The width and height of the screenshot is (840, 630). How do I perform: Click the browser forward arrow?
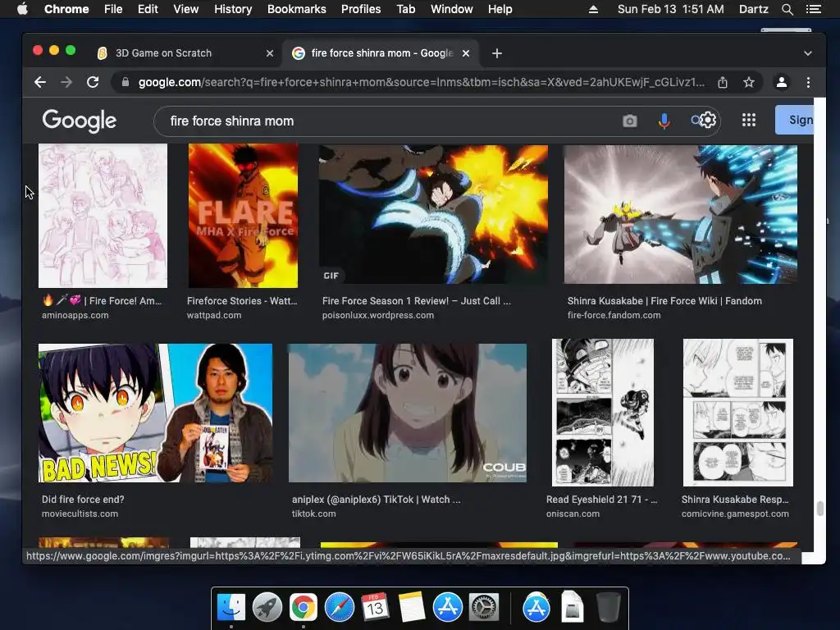(66, 82)
